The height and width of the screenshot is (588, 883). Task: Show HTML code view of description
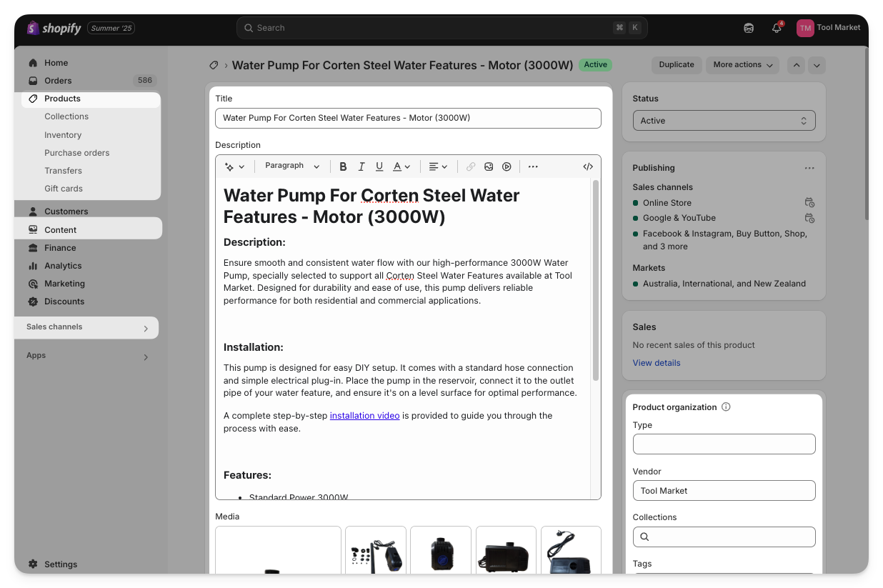588,166
